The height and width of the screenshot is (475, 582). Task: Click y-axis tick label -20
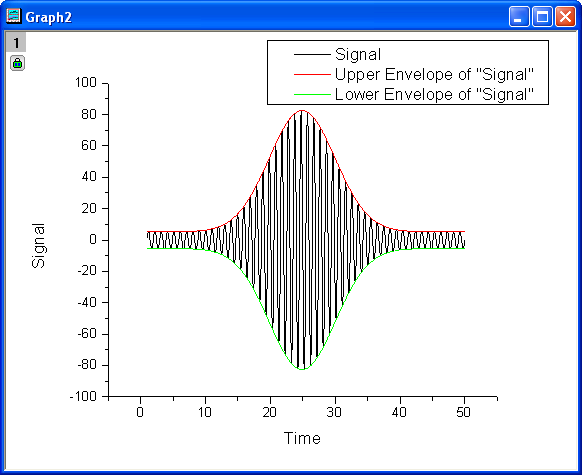87,271
